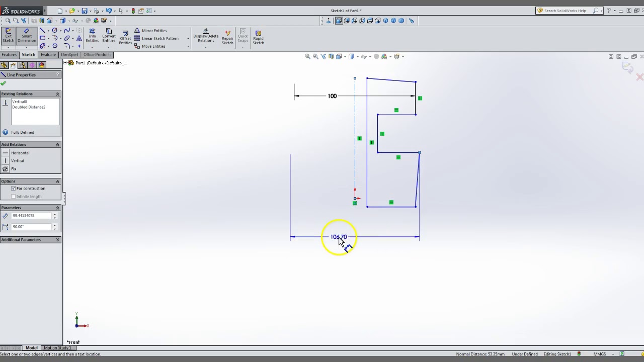This screenshot has width=644, height=362.
Task: Open Line Properties help question mark
Action: 57,75
